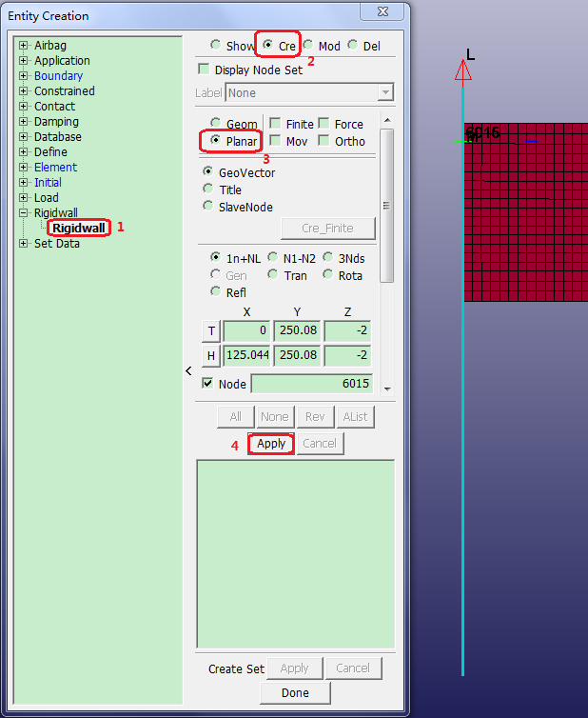Click the panel scrollbar down arrow

pyautogui.click(x=387, y=389)
